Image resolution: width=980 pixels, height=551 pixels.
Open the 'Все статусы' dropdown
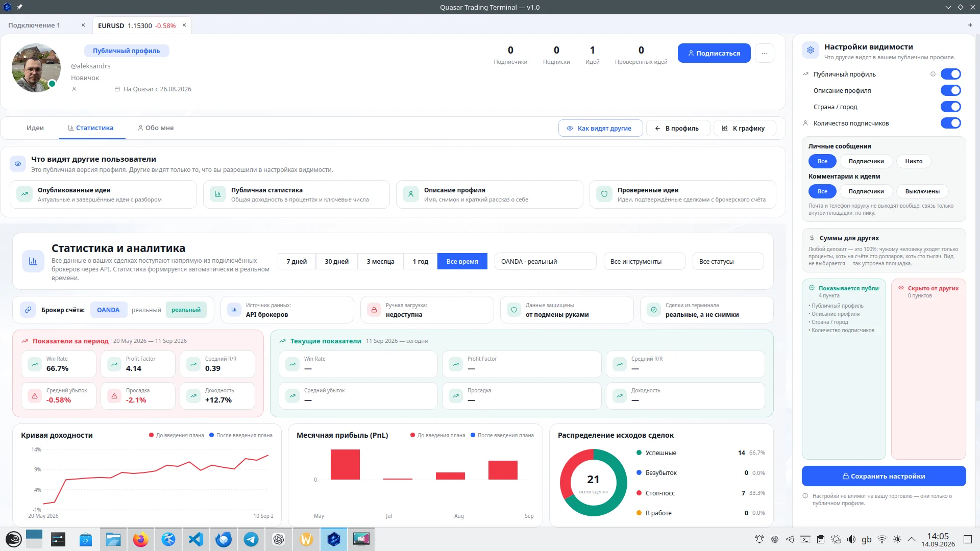pos(728,261)
